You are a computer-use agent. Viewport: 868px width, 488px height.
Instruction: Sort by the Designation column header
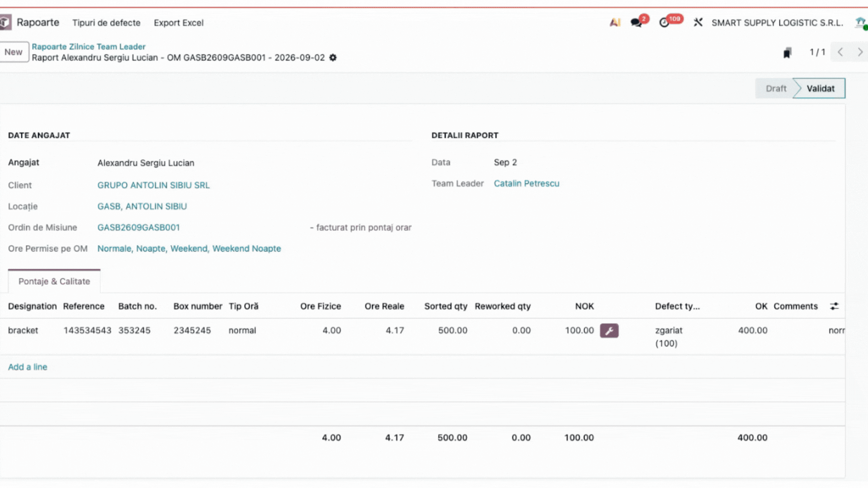click(32, 306)
